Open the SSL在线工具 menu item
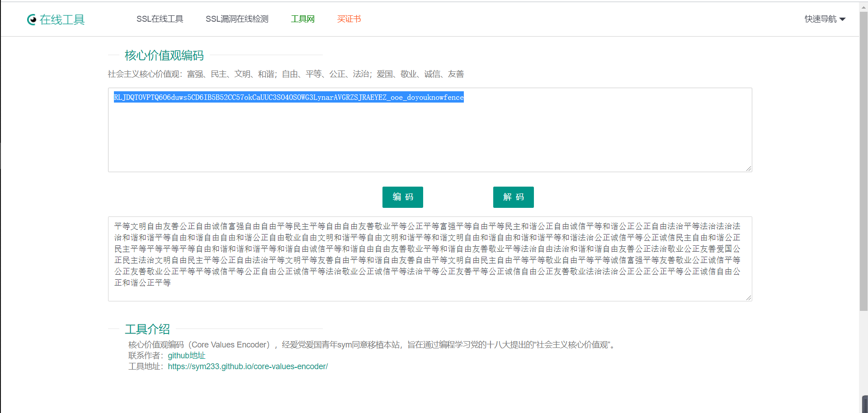 click(160, 19)
